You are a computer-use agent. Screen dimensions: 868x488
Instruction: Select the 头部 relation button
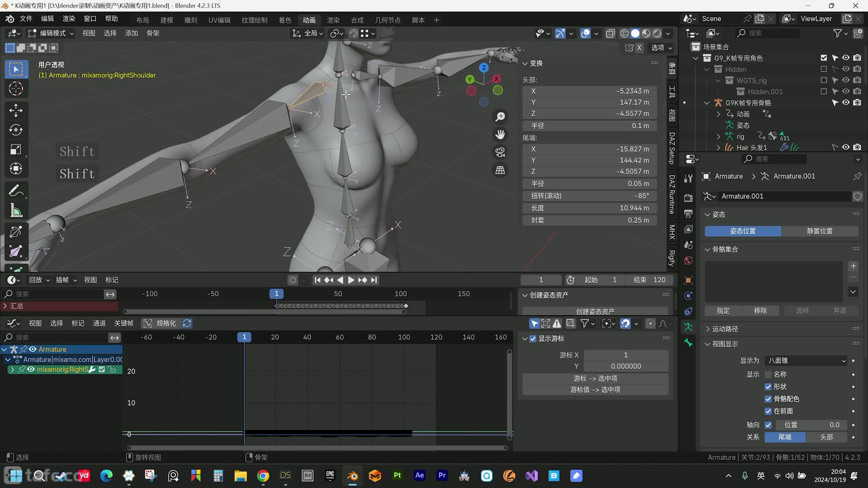click(x=826, y=437)
